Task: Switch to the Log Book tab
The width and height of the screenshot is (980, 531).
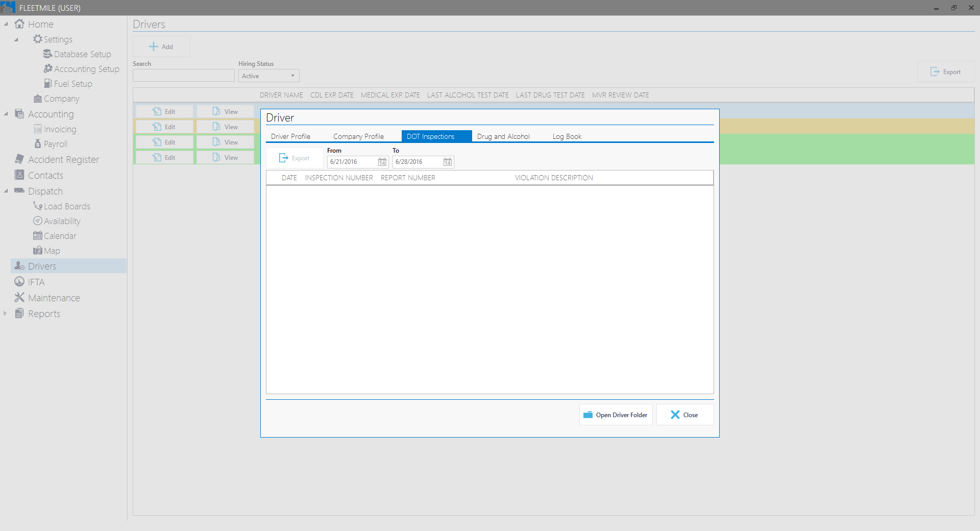Action: [x=567, y=136]
